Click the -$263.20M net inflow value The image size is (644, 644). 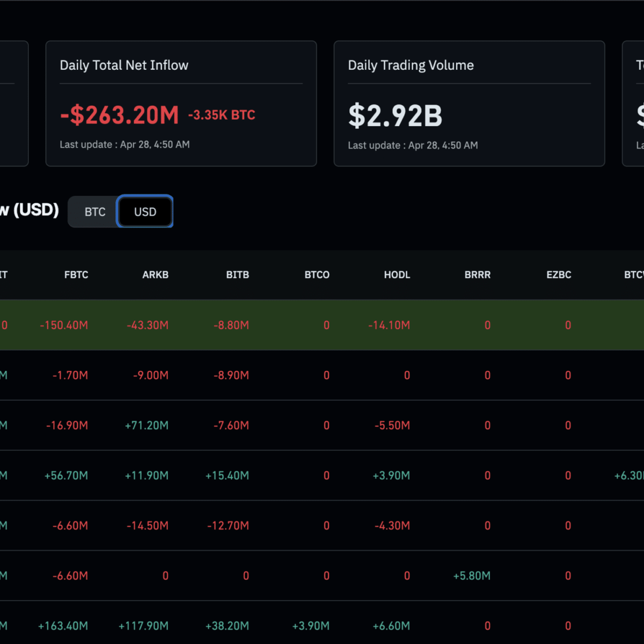119,115
